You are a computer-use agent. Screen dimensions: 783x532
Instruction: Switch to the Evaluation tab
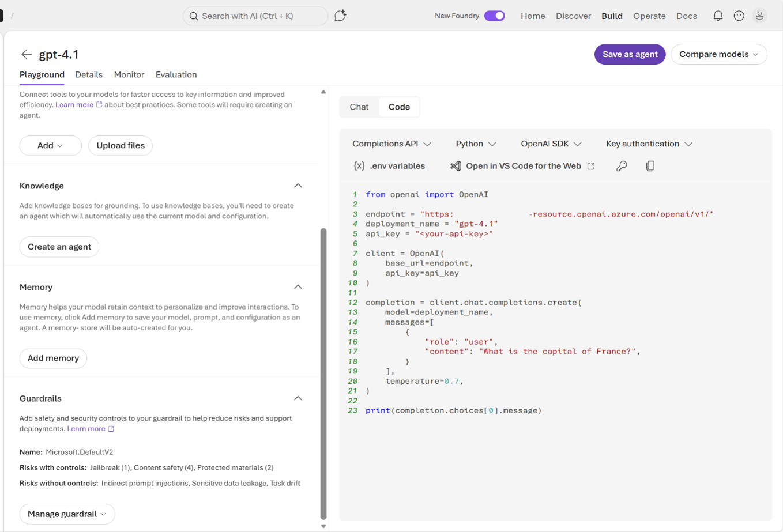(176, 75)
